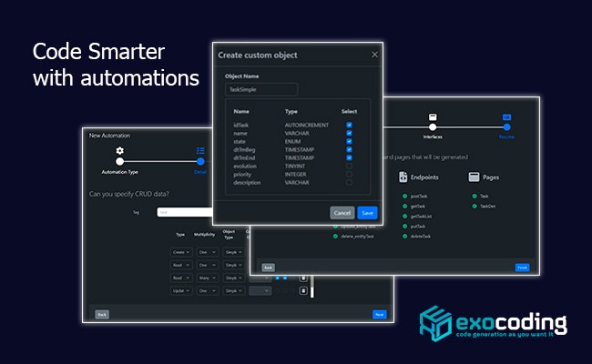Open the Update type dropdown
Viewport: 592px width, 364px height.
181,291
